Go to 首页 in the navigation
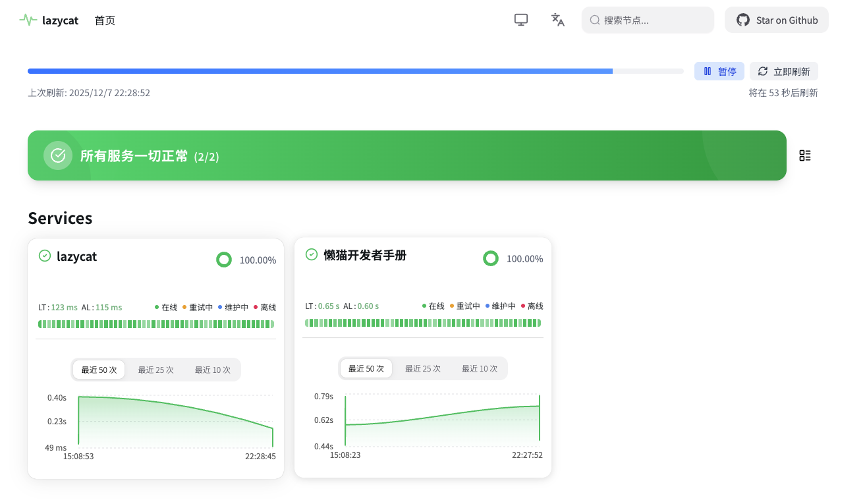Image resolution: width=865 pixels, height=504 pixels. pyautogui.click(x=105, y=20)
